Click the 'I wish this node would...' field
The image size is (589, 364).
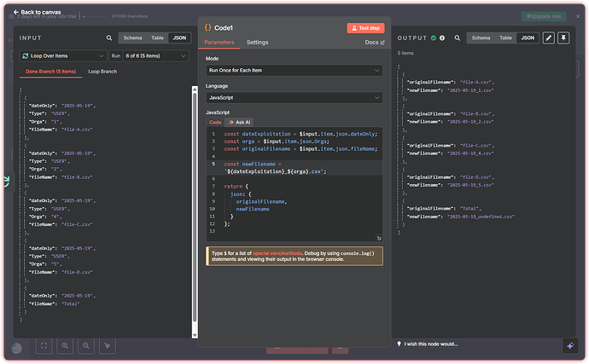click(x=431, y=344)
